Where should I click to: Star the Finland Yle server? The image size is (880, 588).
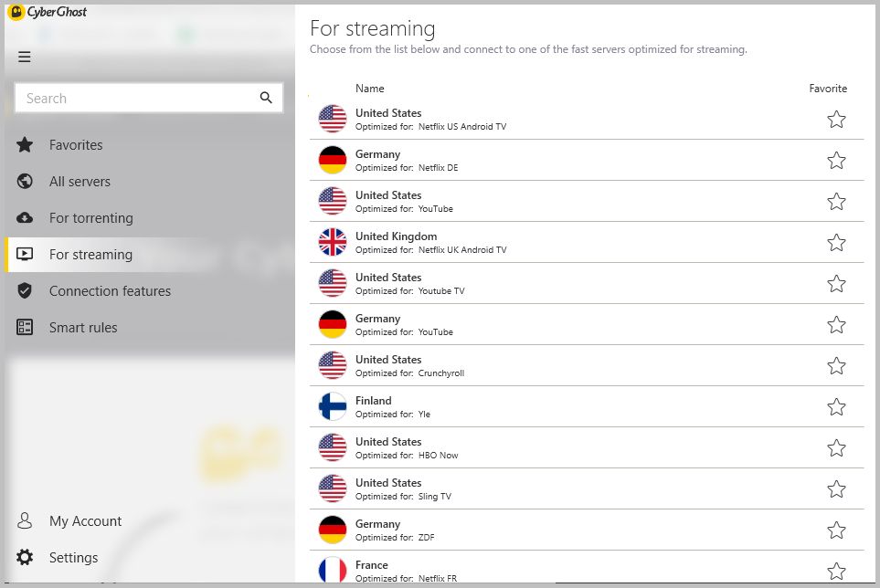836,407
